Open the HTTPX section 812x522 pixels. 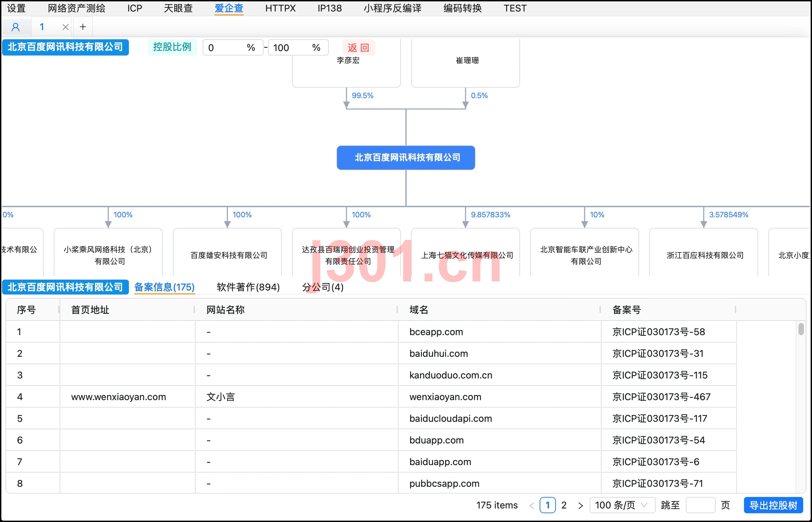[280, 8]
